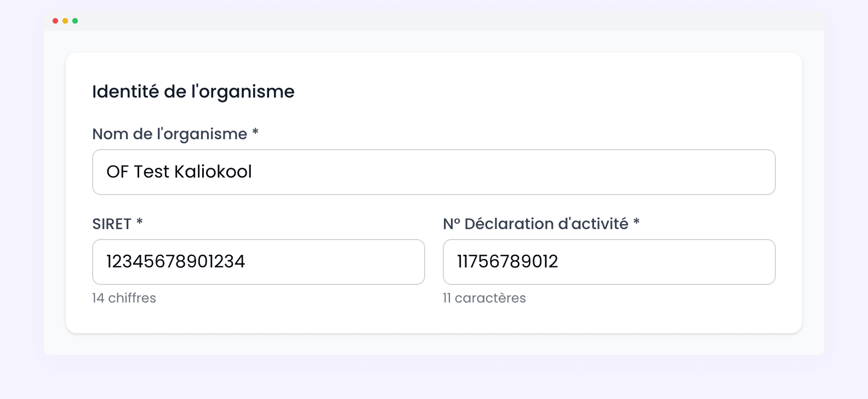Click the '11 caractères' helper text
The width and height of the screenshot is (868, 399).
pyautogui.click(x=484, y=298)
